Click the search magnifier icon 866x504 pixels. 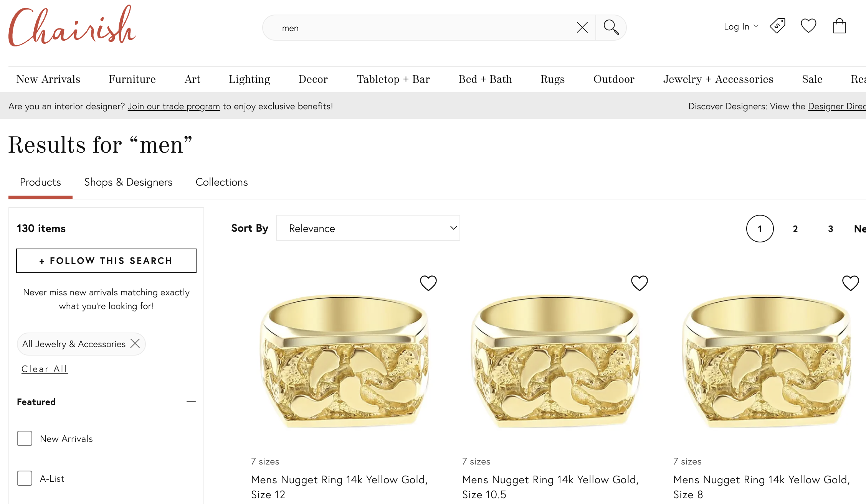[611, 28]
